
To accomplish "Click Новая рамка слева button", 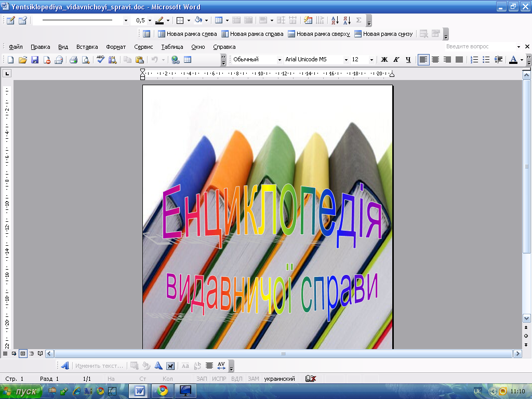I will [x=187, y=34].
